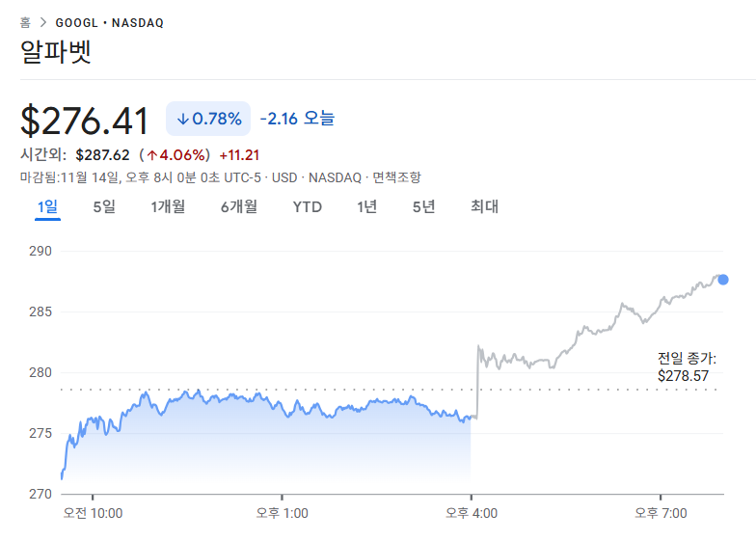Click the 전일 종가 $278.57 label
Screen dimensions: 756x541
687,367
